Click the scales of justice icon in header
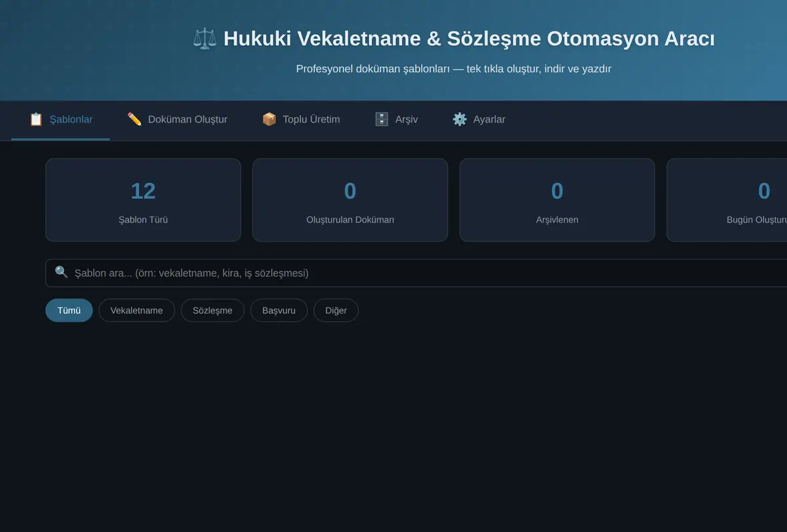 (x=205, y=38)
